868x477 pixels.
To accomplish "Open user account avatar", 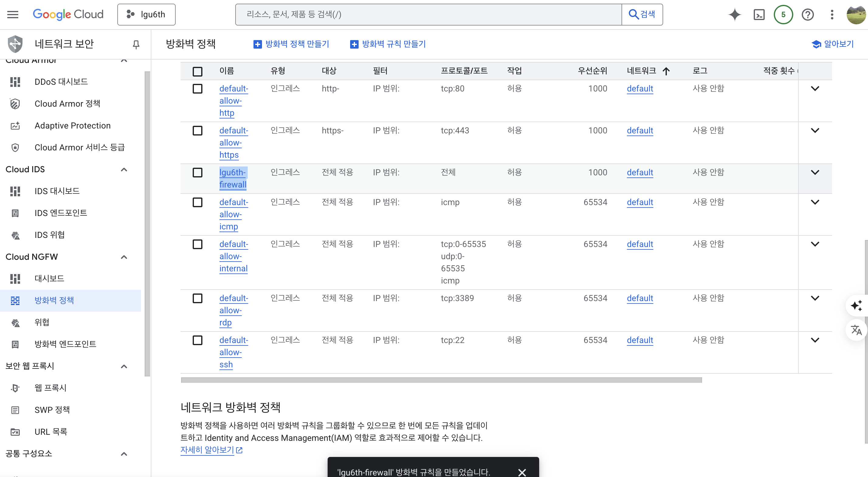I will tap(856, 15).
